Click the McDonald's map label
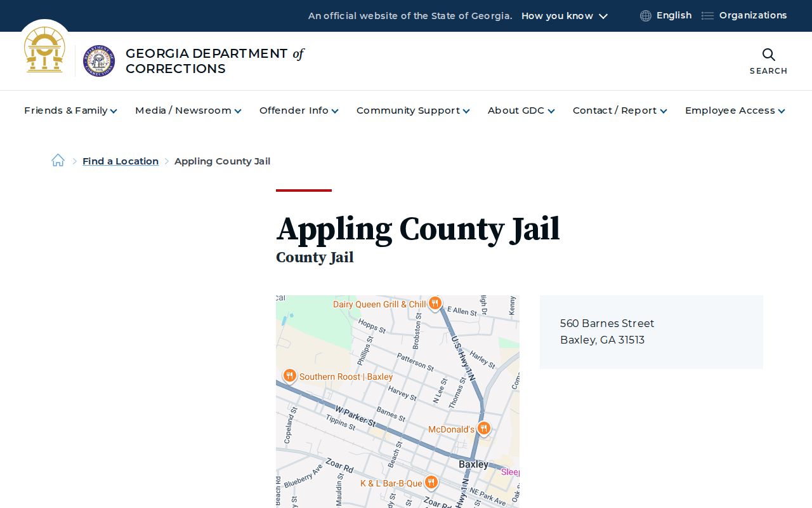Viewport: 812px width, 508px height. click(451, 429)
